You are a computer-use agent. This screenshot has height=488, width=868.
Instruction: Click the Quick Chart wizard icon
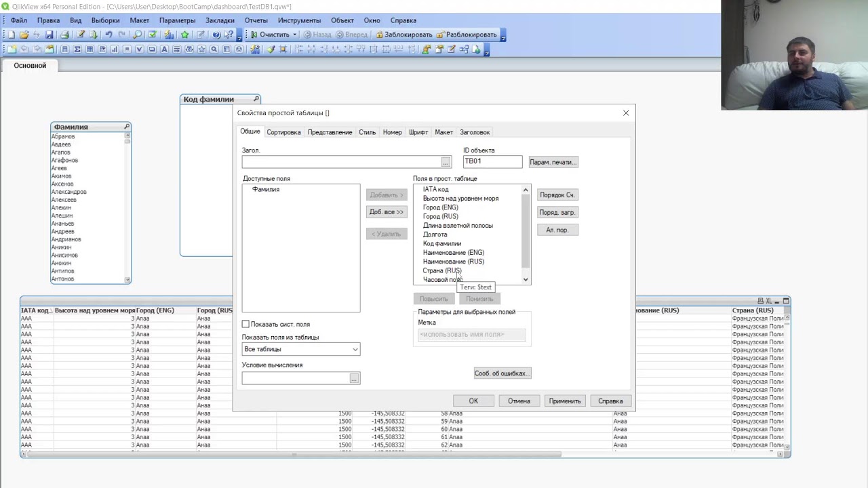(169, 35)
